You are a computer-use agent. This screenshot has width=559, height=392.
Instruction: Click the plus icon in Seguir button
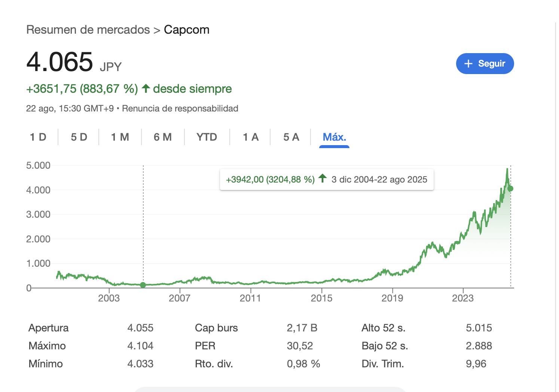point(468,64)
